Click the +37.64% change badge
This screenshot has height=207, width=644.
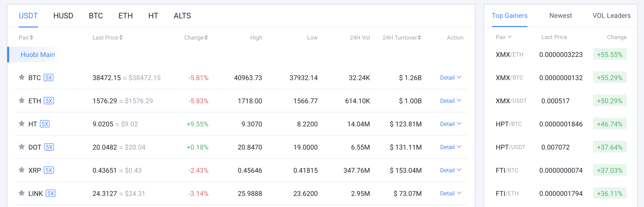tap(610, 147)
